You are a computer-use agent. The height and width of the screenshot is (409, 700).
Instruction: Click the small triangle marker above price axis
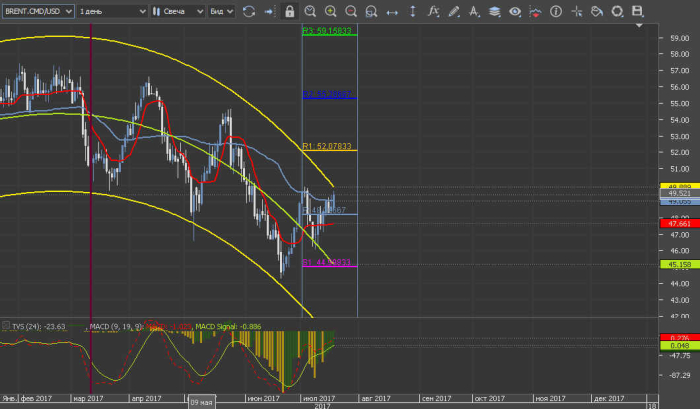[639, 25]
